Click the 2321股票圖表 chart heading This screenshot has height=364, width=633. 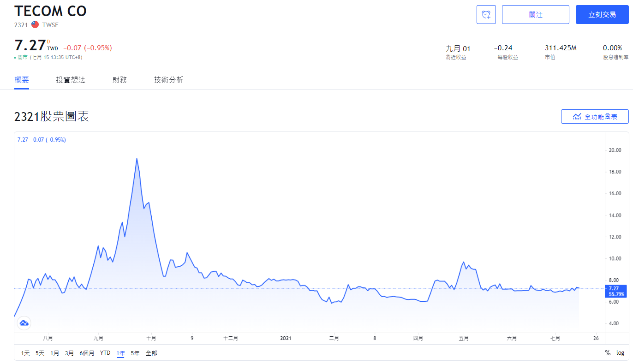click(52, 117)
